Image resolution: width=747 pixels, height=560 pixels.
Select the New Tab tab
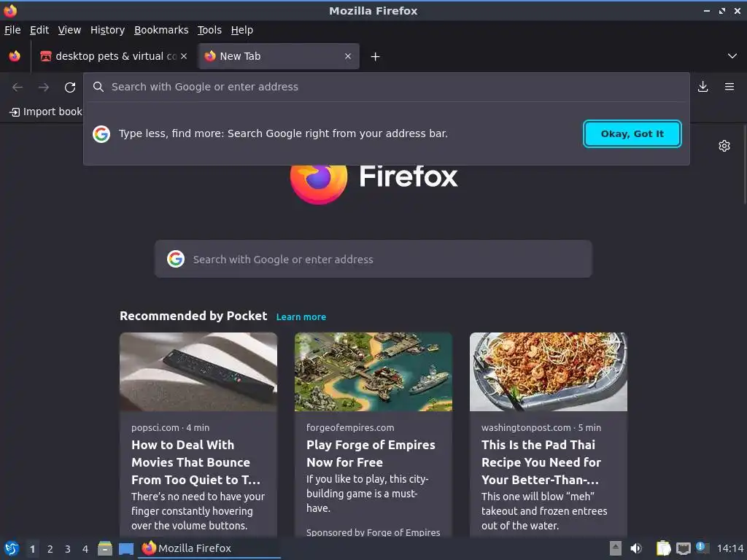tap(279, 56)
